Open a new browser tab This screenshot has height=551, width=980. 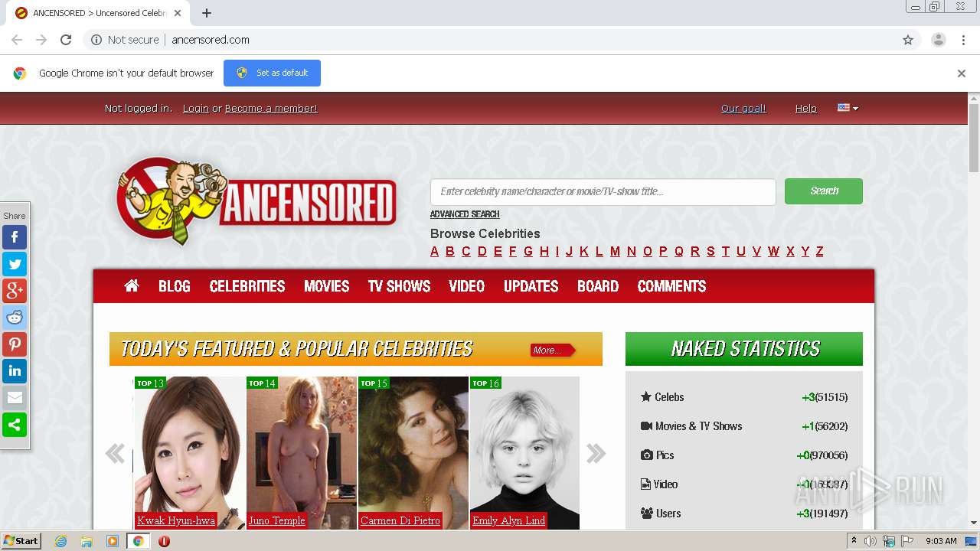(207, 13)
